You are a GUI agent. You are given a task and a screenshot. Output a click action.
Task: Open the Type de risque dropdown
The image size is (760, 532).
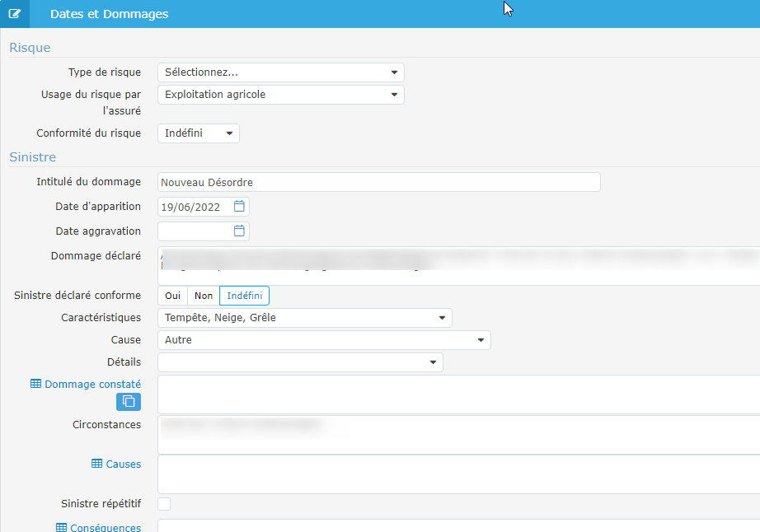(280, 72)
